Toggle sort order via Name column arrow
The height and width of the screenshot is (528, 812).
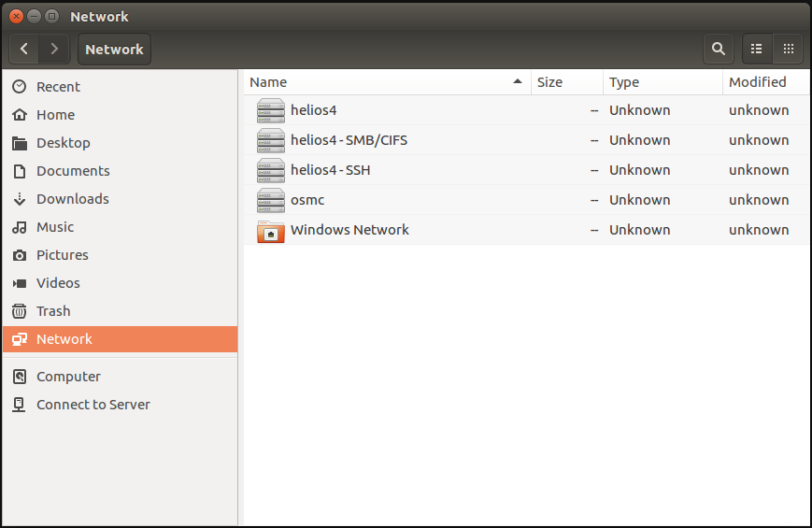click(517, 81)
